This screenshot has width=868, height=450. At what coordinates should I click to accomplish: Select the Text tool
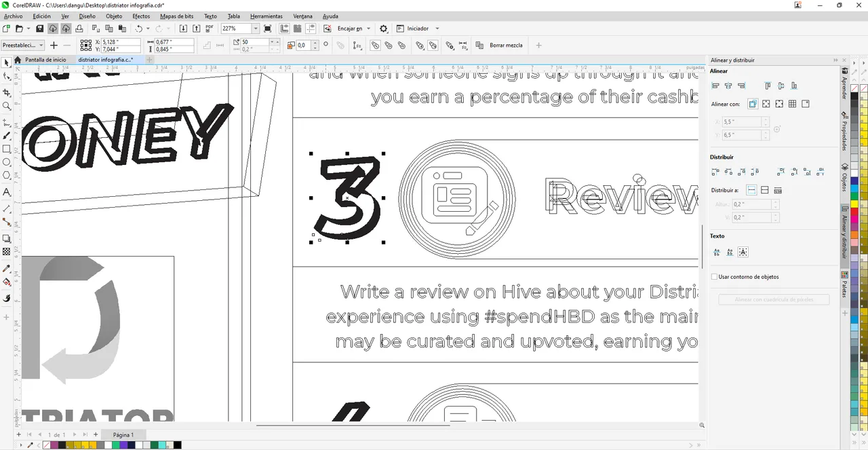7,192
